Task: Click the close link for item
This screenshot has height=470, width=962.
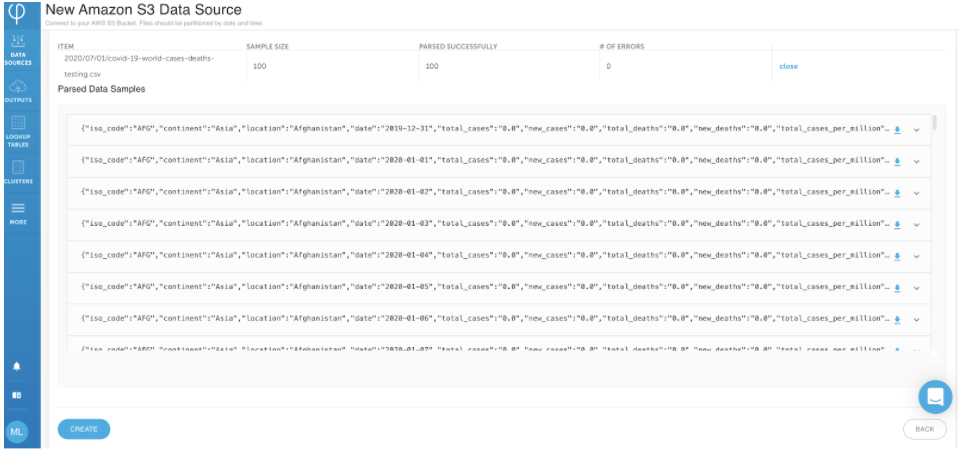Action: tap(788, 66)
